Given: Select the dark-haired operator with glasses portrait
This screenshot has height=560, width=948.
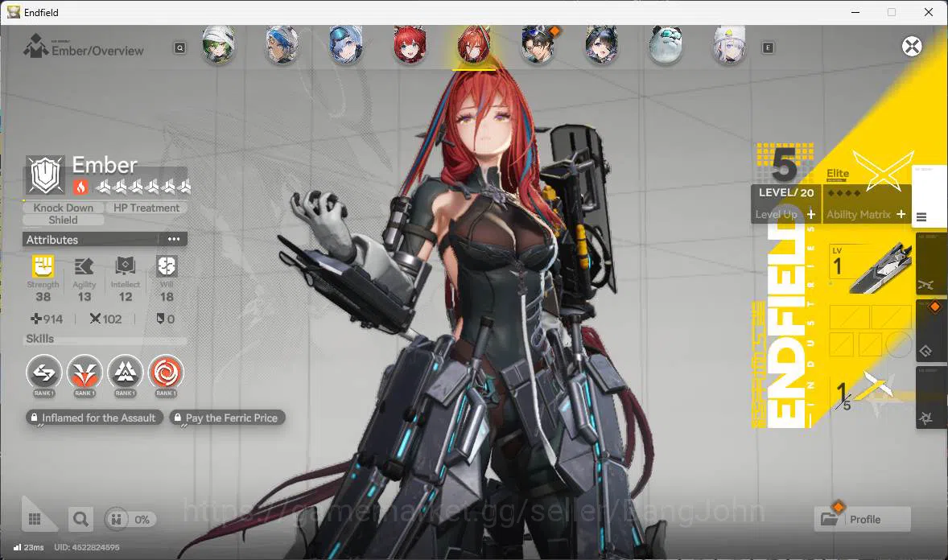Looking at the screenshot, I should 538,45.
